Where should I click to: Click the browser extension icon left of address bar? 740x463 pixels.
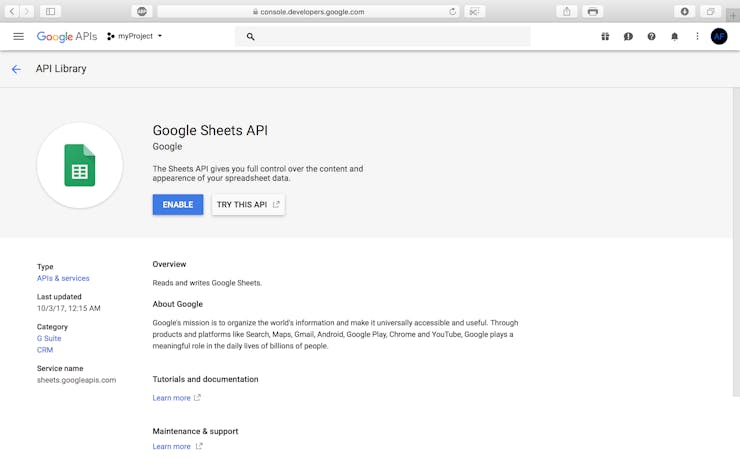tap(142, 11)
